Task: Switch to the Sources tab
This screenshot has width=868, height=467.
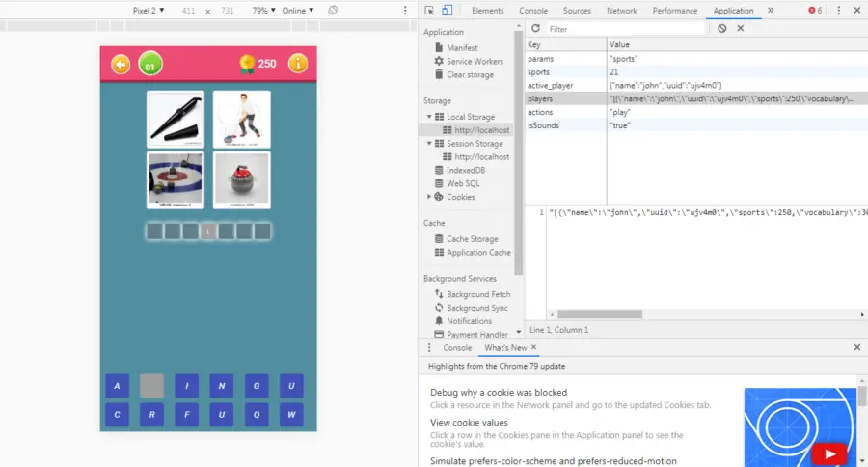Action: 577,10
